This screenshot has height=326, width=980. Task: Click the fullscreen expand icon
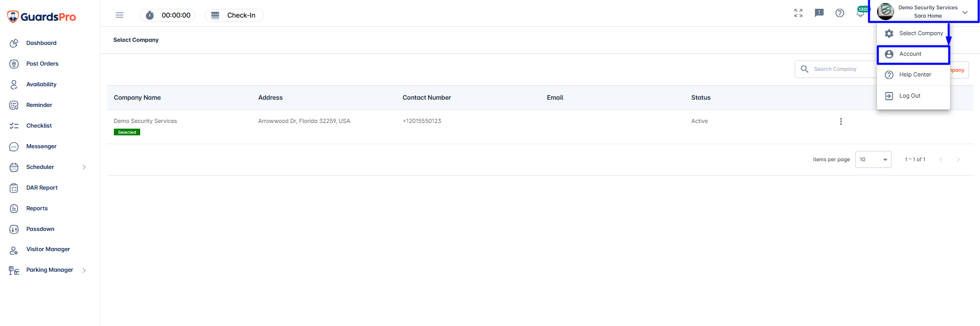click(x=798, y=13)
